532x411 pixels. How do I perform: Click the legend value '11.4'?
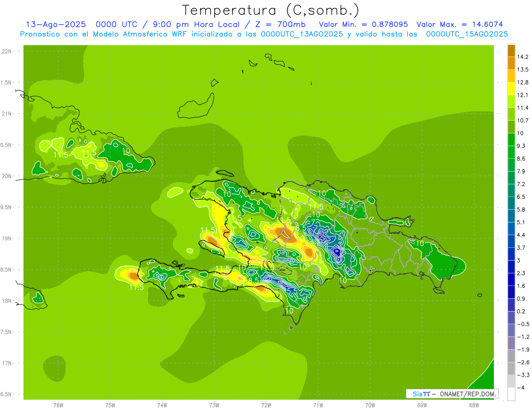coord(523,108)
